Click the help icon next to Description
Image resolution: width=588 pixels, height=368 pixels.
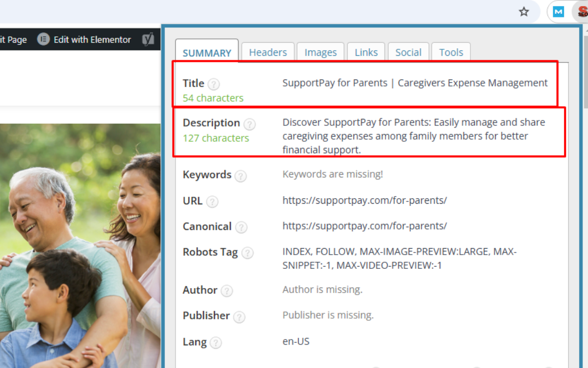point(249,124)
